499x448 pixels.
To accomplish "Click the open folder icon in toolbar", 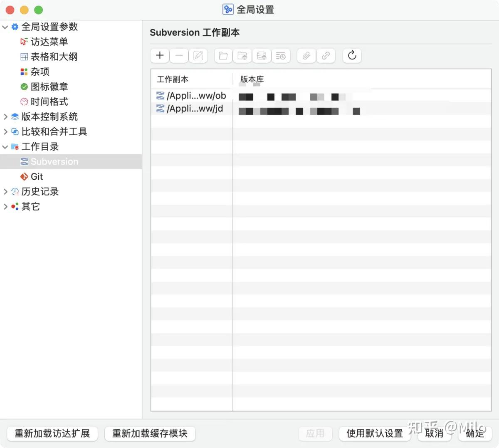I will point(223,55).
